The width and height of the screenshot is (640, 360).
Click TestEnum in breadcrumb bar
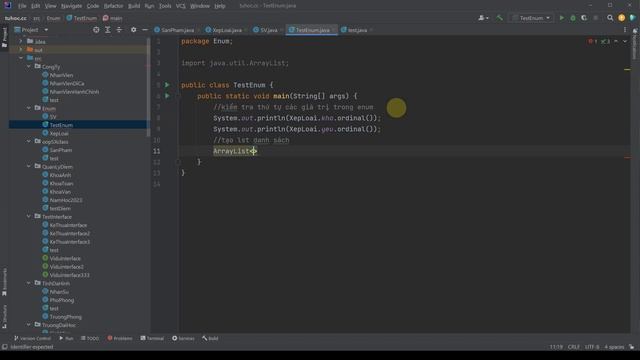(x=82, y=18)
